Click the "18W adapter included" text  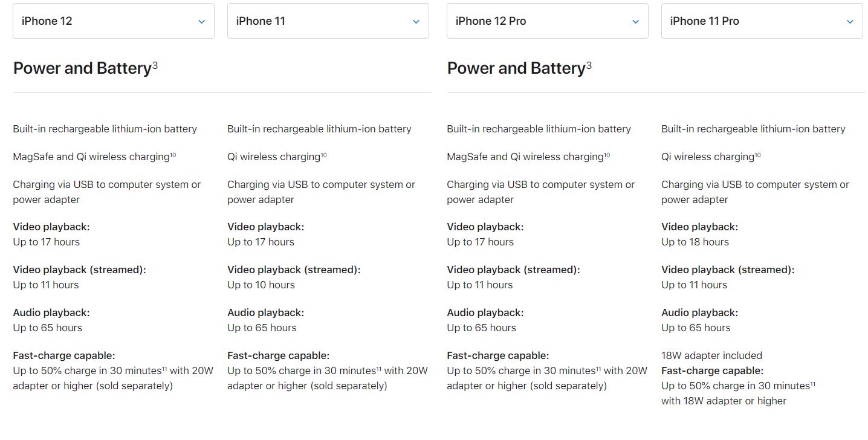pyautogui.click(x=711, y=355)
